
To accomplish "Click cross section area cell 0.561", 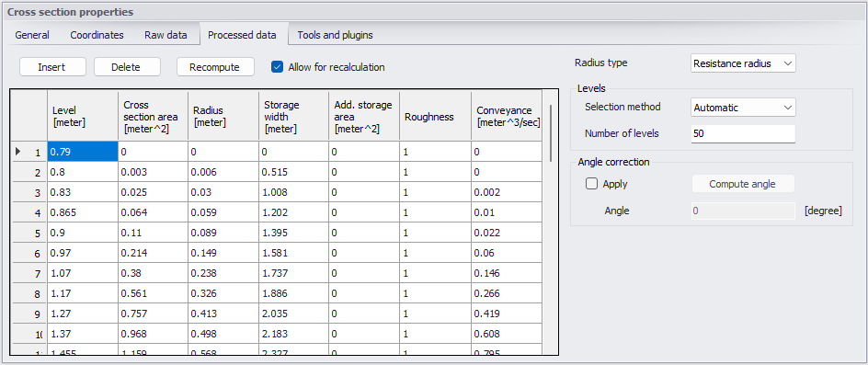I will coord(153,293).
